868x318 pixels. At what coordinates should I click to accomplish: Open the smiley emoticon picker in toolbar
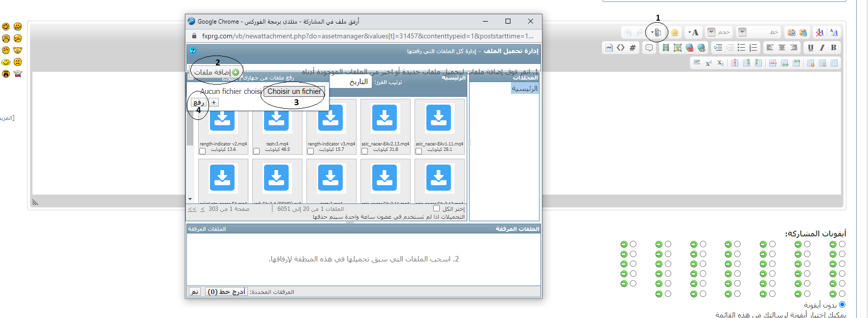tap(675, 32)
